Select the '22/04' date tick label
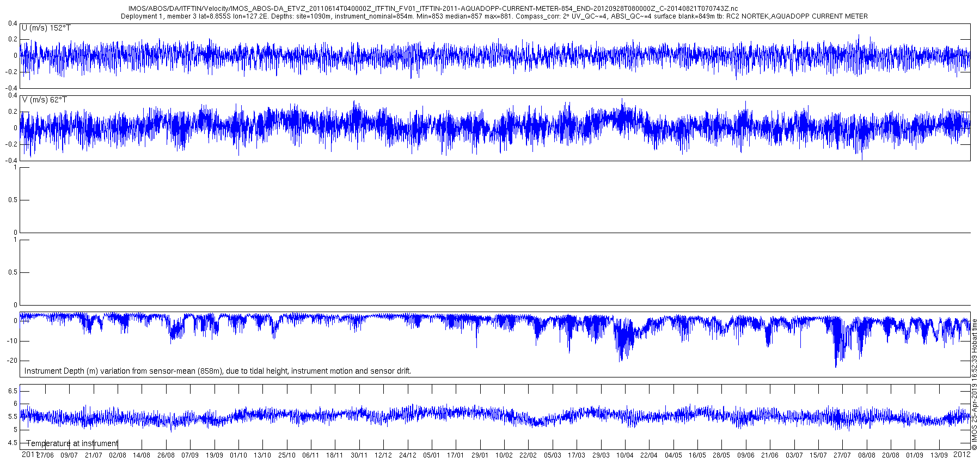Image resolution: width=980 pixels, height=463 pixels. point(649,455)
